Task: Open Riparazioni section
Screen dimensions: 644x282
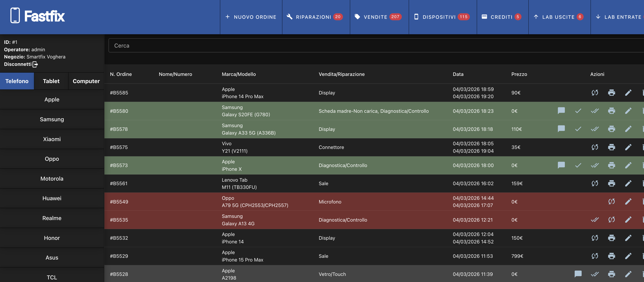Action: (x=316, y=17)
